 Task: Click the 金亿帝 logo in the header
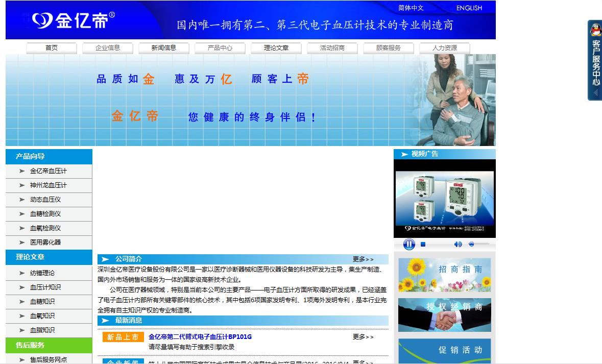[x=74, y=20]
